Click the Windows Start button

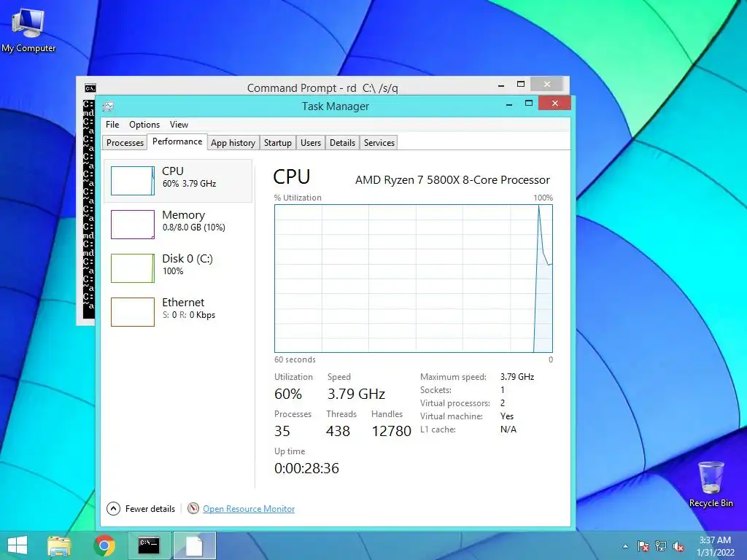[x=18, y=545]
